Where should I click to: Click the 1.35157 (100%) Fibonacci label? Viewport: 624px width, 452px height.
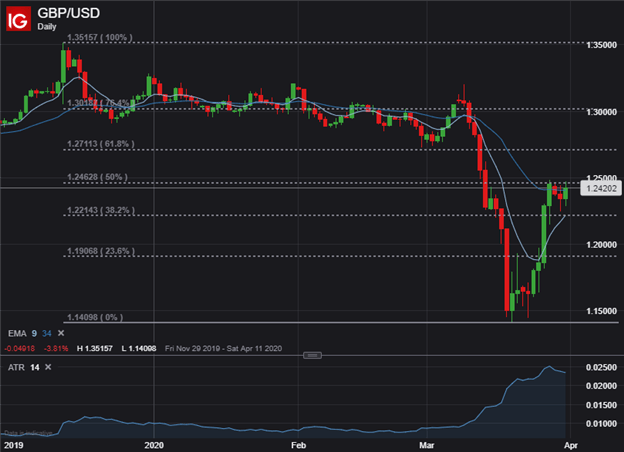tap(99, 37)
